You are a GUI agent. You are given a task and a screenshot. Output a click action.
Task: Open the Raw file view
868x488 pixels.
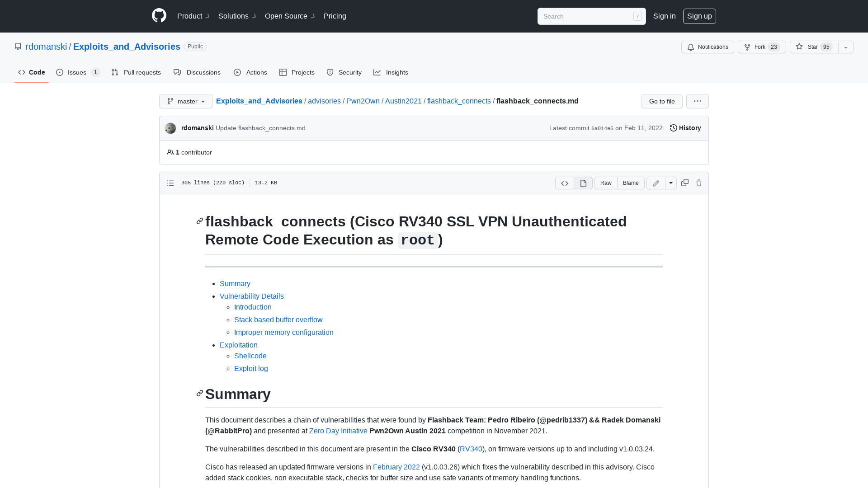point(606,183)
